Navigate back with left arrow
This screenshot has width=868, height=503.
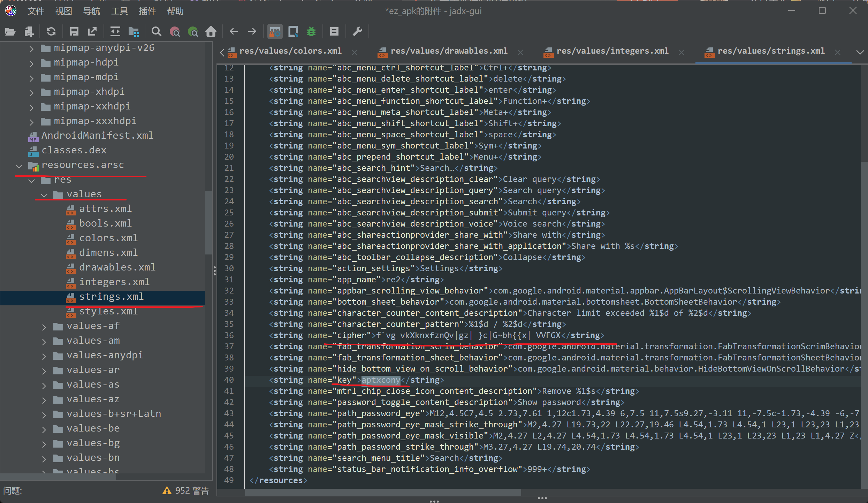pos(234,32)
